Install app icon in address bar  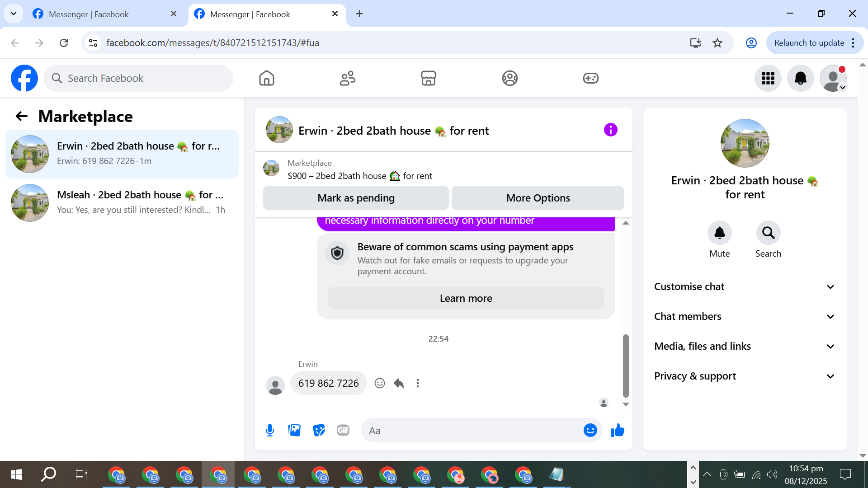[x=695, y=43]
